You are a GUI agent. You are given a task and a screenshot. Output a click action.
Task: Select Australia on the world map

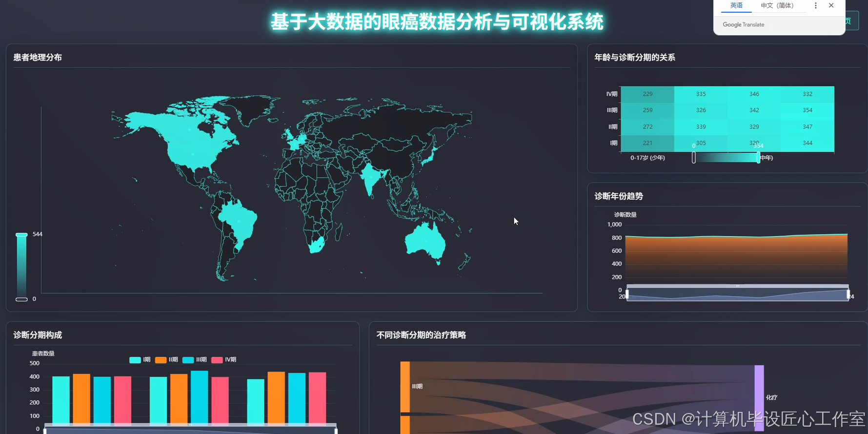point(425,240)
